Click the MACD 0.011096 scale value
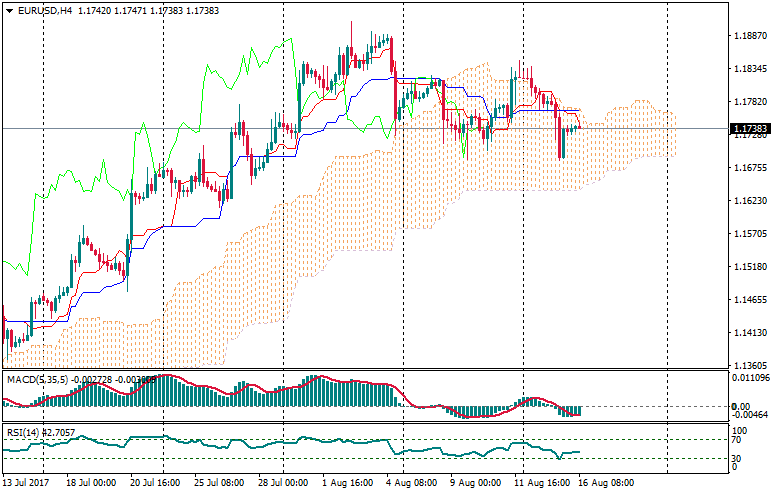The image size is (771, 494). (x=751, y=378)
